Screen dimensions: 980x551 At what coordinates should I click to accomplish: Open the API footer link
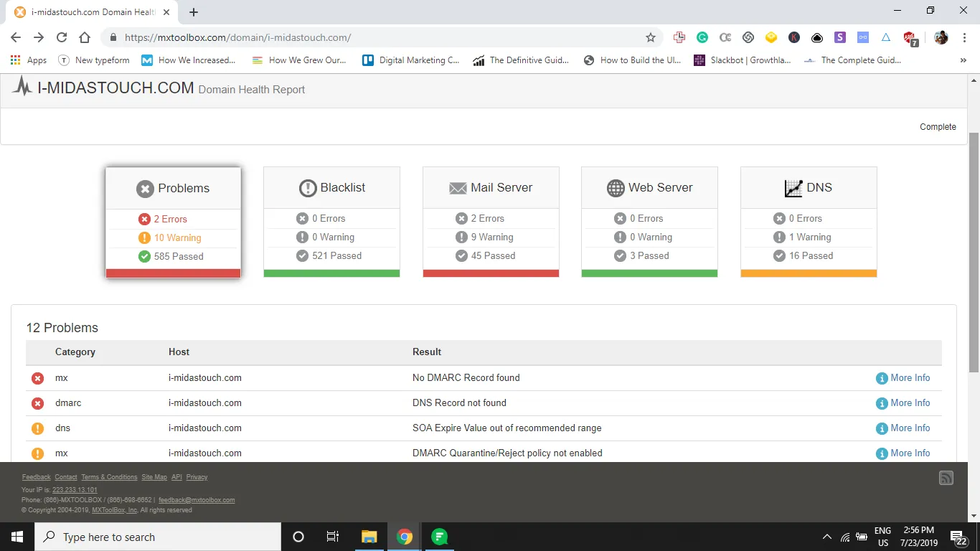[176, 477]
